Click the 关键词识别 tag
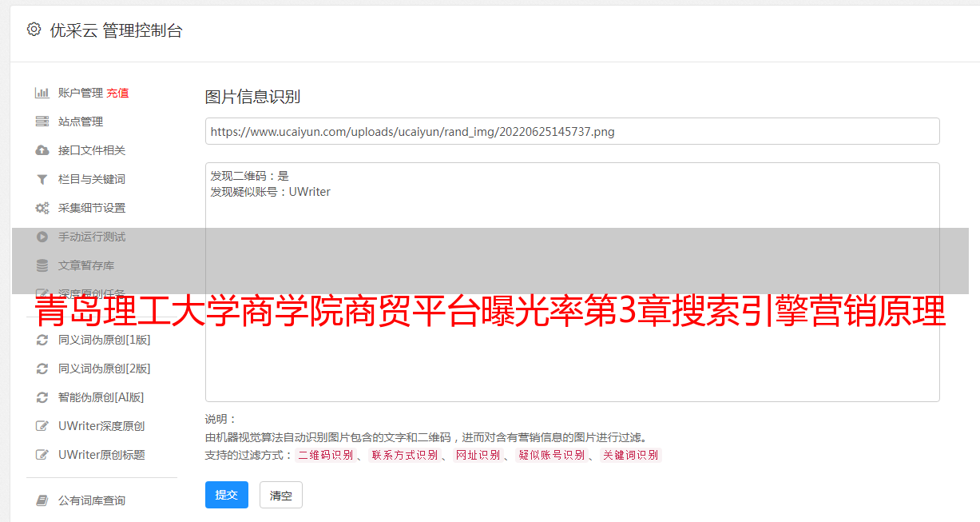 click(630, 455)
